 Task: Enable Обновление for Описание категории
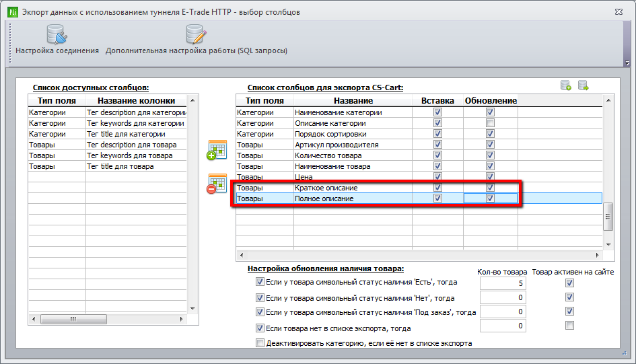point(491,123)
